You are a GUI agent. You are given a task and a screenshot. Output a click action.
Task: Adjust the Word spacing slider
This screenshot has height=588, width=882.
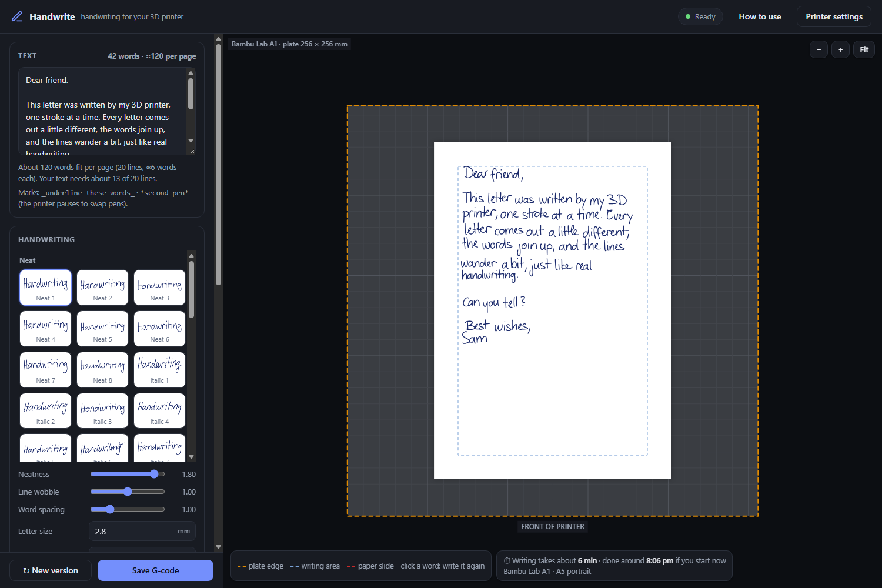(x=128, y=509)
